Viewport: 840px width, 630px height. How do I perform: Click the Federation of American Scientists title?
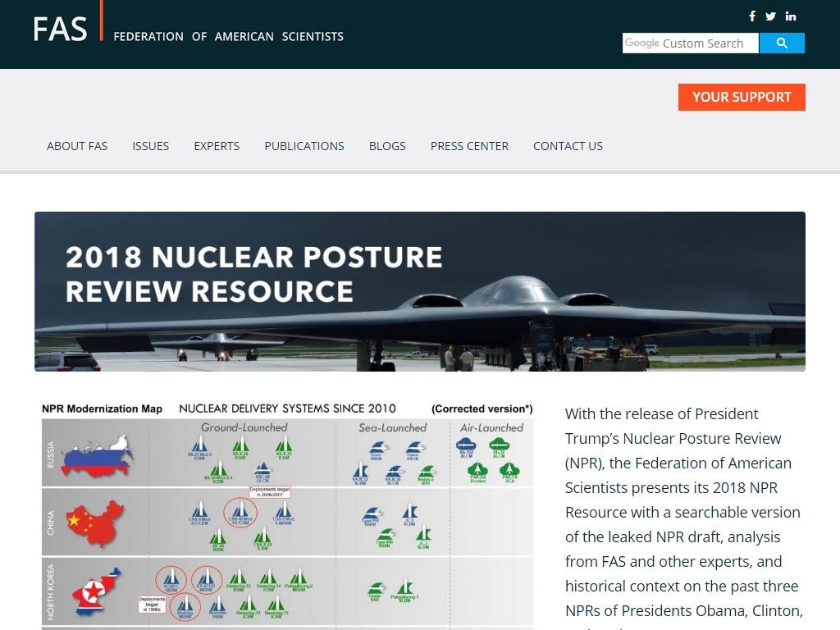point(229,36)
